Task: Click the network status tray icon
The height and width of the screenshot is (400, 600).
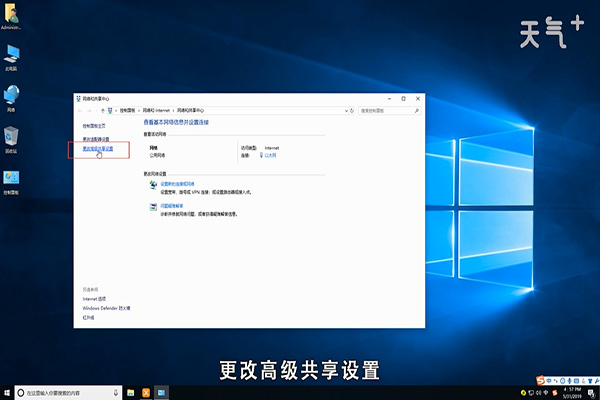Action: (531, 393)
